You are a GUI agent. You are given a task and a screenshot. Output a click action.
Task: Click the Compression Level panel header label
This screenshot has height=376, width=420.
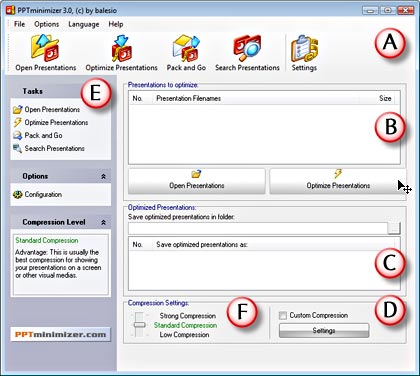(54, 222)
